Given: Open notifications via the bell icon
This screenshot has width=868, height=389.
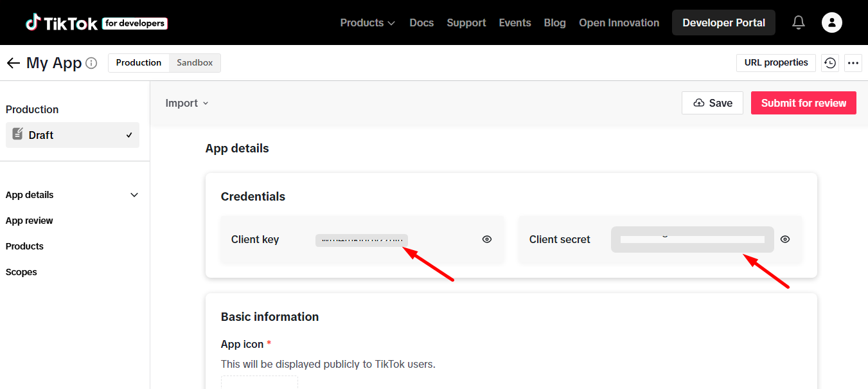Looking at the screenshot, I should [x=799, y=23].
